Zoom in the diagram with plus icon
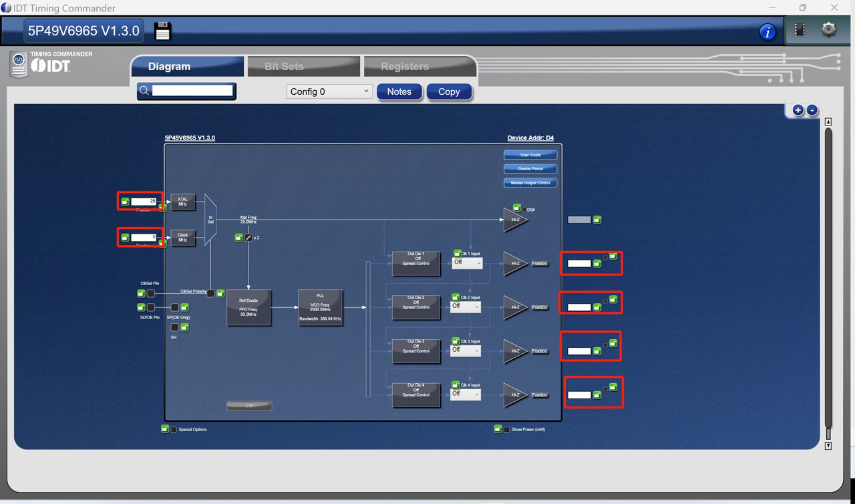This screenshot has height=504, width=855. point(798,110)
